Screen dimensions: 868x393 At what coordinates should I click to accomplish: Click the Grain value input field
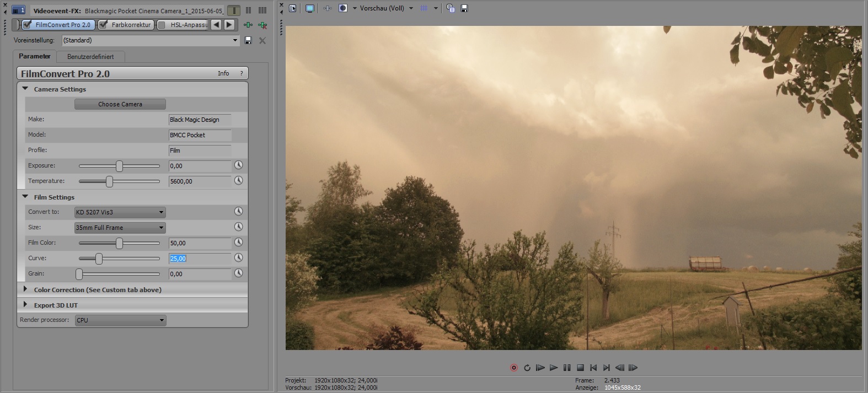tap(200, 274)
